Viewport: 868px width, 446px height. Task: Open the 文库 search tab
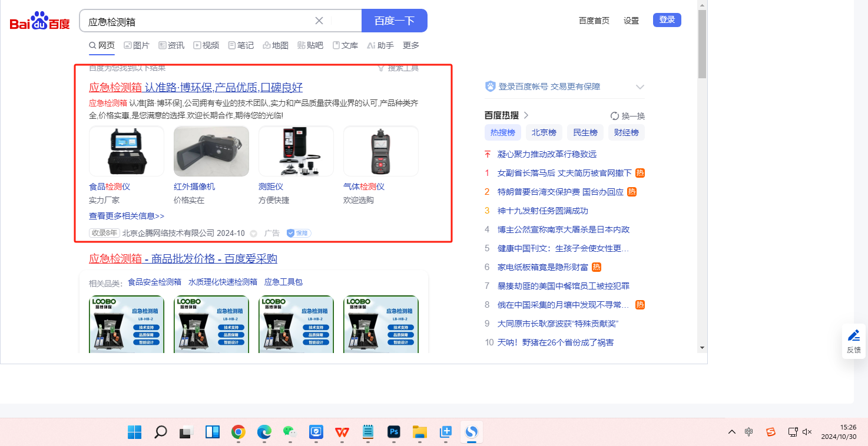345,45
